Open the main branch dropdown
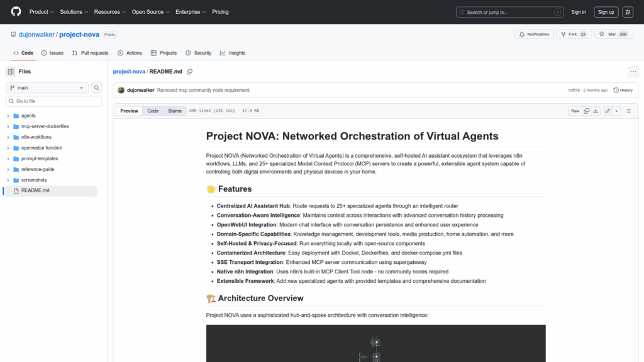Screen dimensions: 644x362 [47, 88]
